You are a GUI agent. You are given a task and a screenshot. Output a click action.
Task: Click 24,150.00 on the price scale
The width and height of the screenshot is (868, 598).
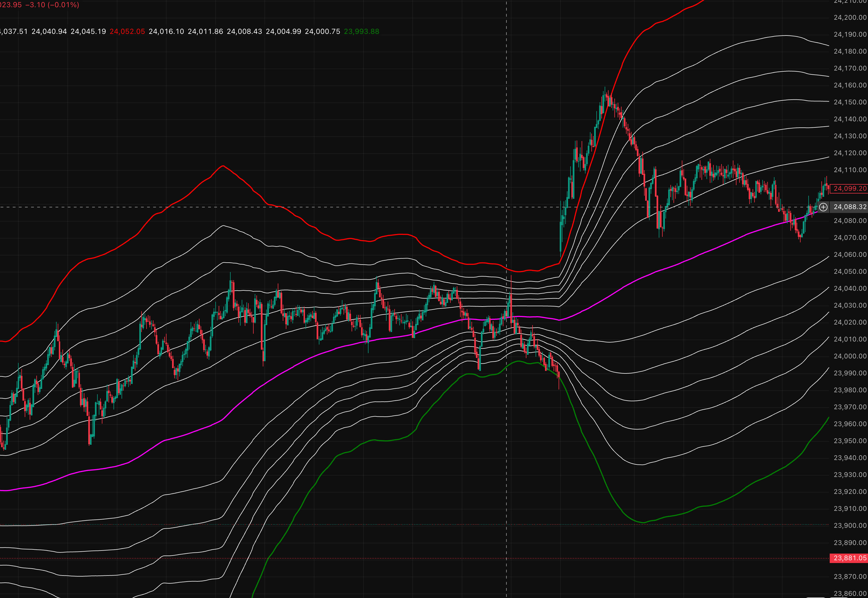(x=850, y=102)
